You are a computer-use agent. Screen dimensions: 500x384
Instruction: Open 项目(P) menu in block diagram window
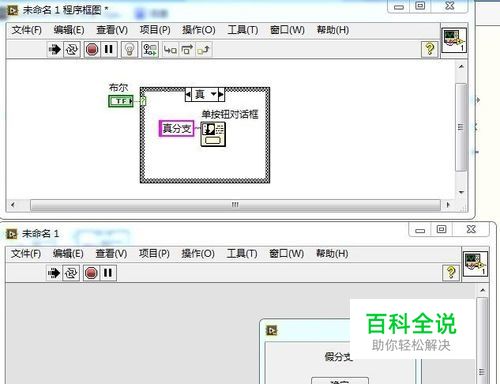tap(155, 30)
